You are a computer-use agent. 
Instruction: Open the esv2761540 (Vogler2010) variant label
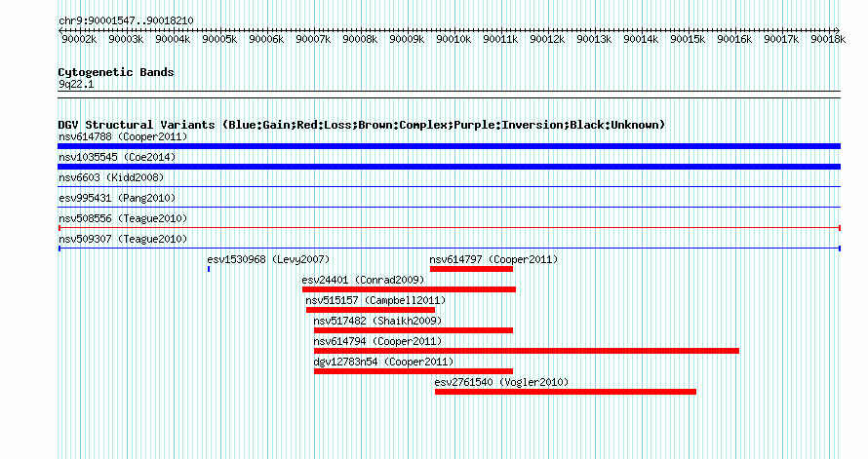pos(501,382)
